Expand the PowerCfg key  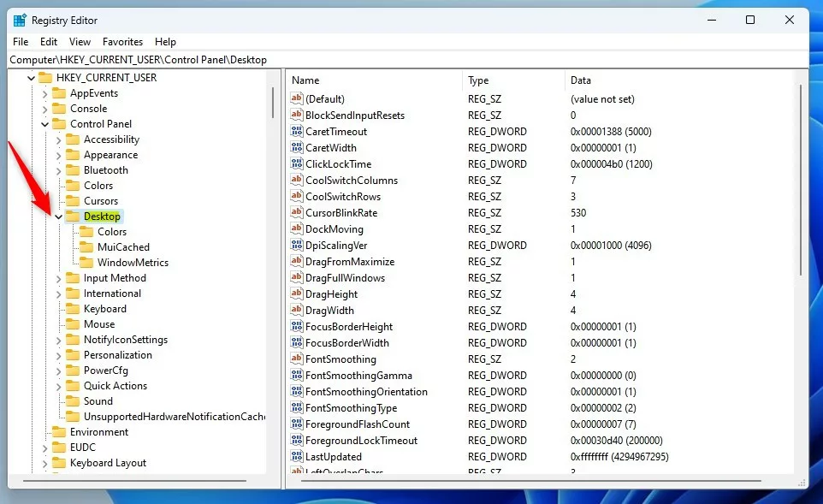pos(58,371)
